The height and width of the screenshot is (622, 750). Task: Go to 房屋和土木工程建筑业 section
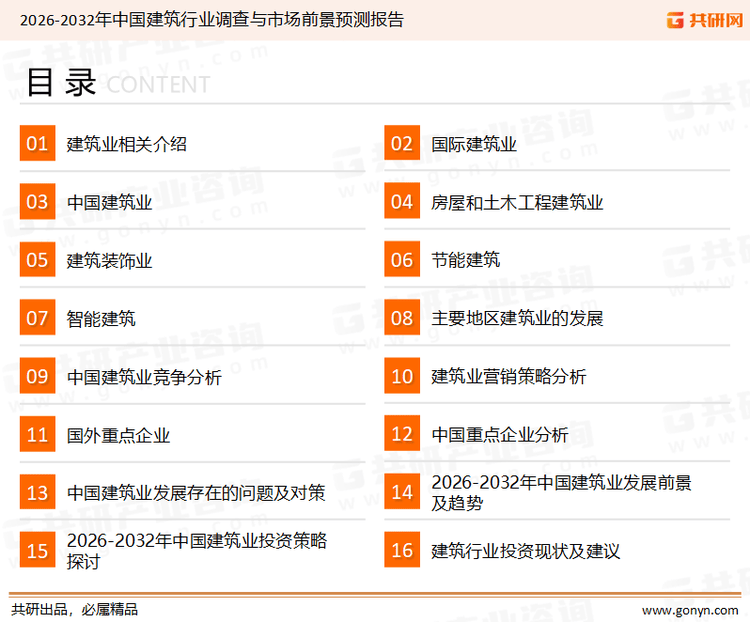(517, 203)
